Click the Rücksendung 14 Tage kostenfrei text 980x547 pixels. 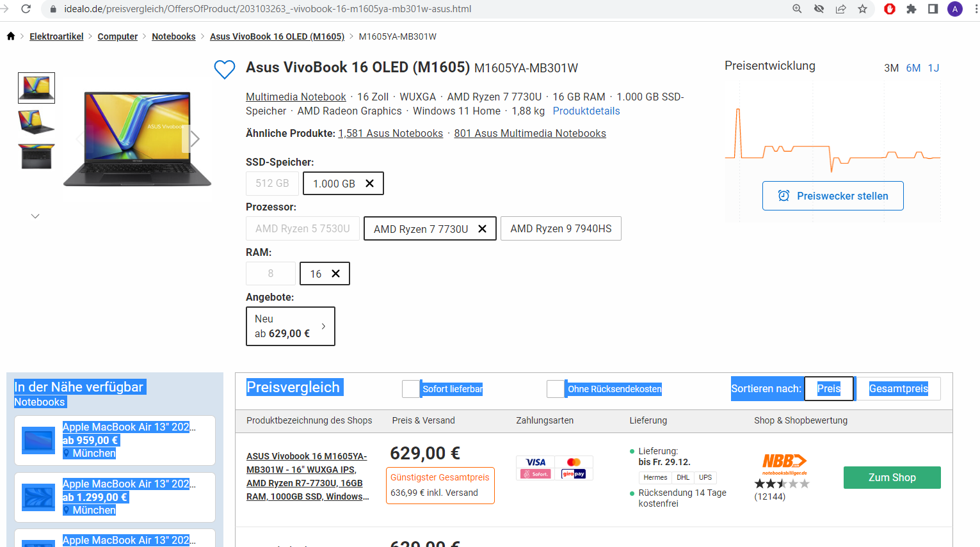pos(682,498)
